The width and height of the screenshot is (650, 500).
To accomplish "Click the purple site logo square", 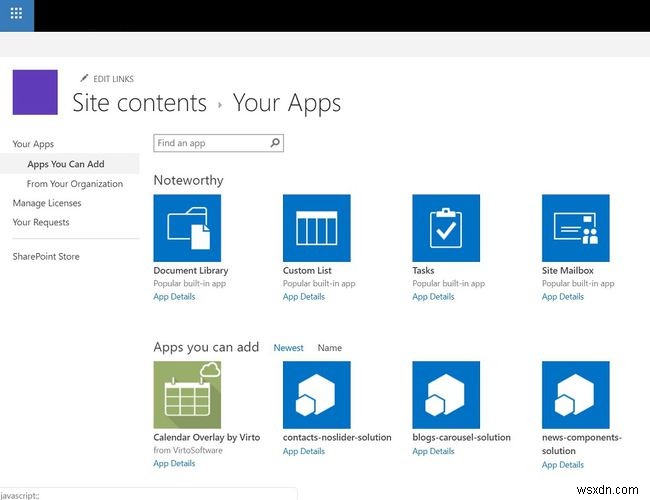I will (35, 92).
